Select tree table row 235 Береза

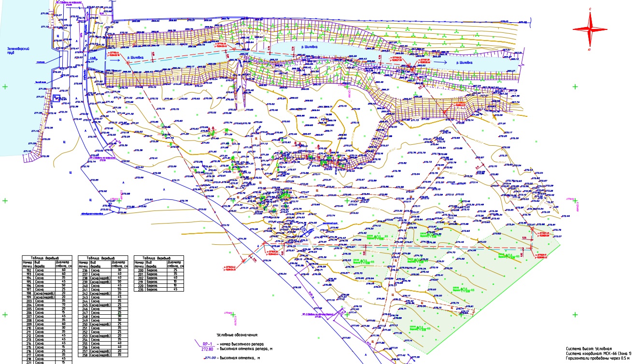[159, 289]
